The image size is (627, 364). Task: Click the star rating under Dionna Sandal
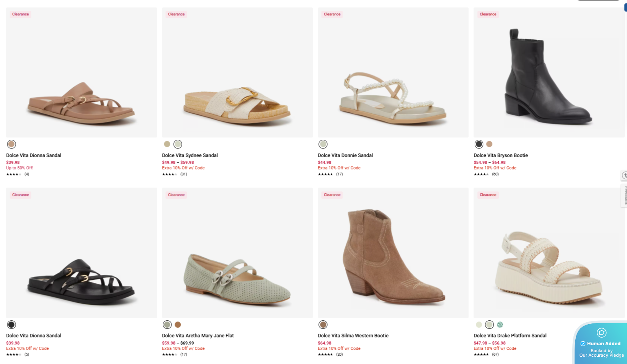(15, 174)
